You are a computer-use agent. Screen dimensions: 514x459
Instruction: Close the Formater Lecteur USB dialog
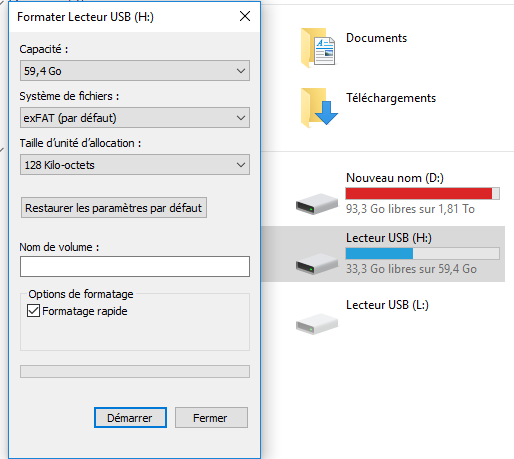tap(245, 16)
